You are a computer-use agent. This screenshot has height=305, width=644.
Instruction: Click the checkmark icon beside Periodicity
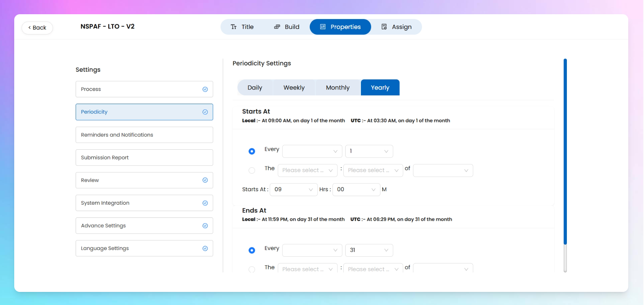click(x=205, y=112)
